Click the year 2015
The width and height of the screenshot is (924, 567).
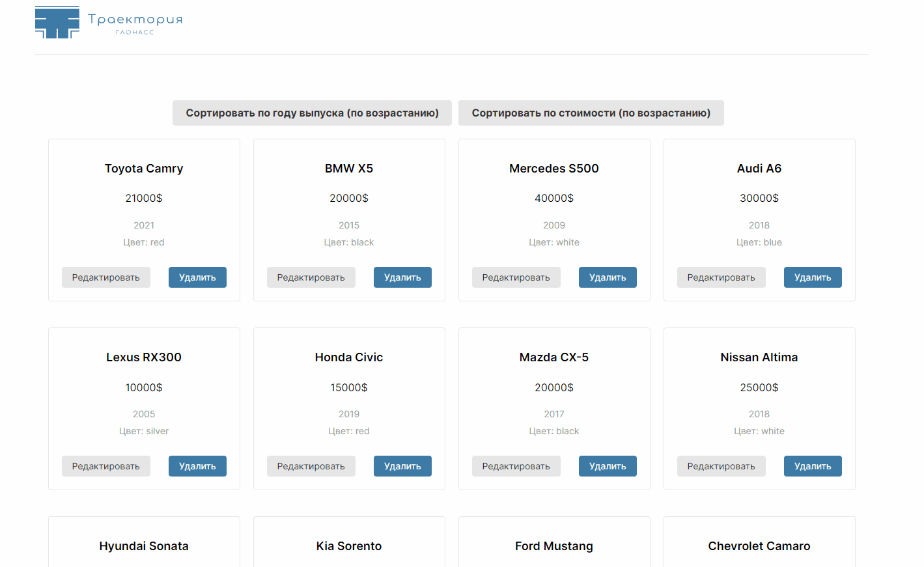coord(349,225)
